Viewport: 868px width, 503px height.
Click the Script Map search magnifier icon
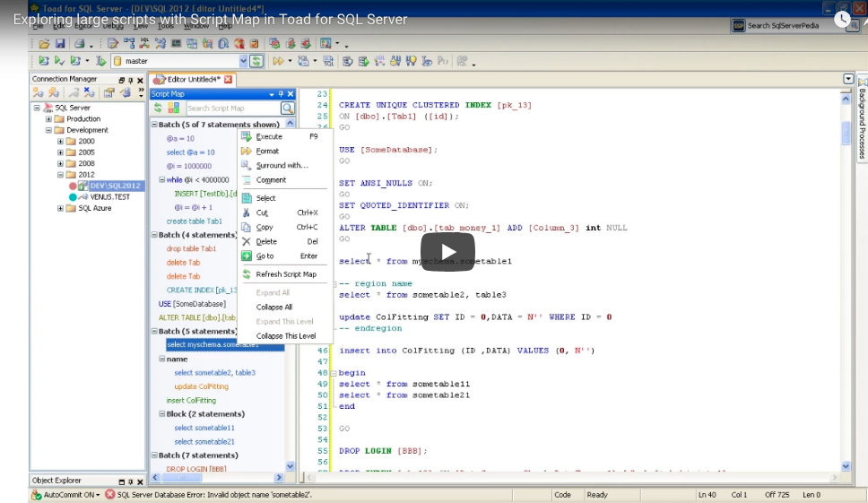287,108
